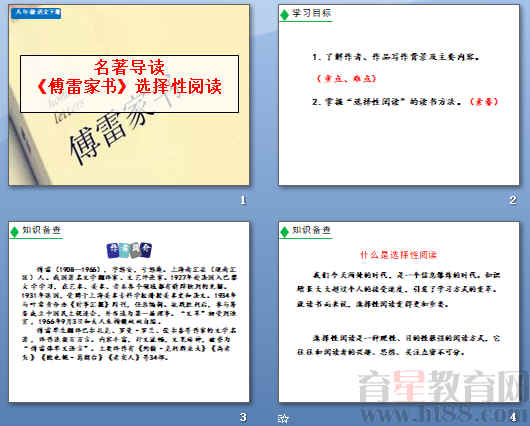530x426 pixels.
Task: Select the 学习目标 slide thumbnail
Action: click(x=399, y=95)
